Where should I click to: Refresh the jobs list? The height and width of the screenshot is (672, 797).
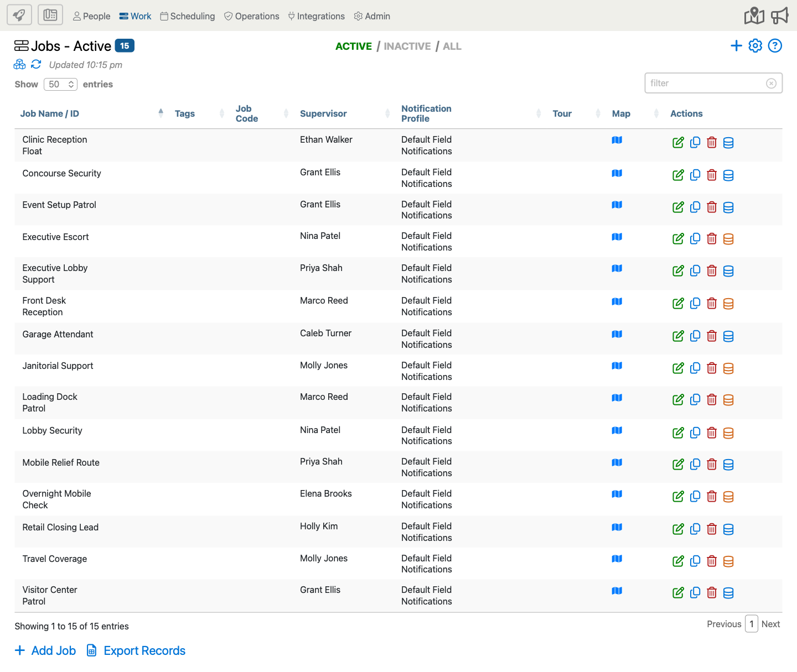(36, 65)
